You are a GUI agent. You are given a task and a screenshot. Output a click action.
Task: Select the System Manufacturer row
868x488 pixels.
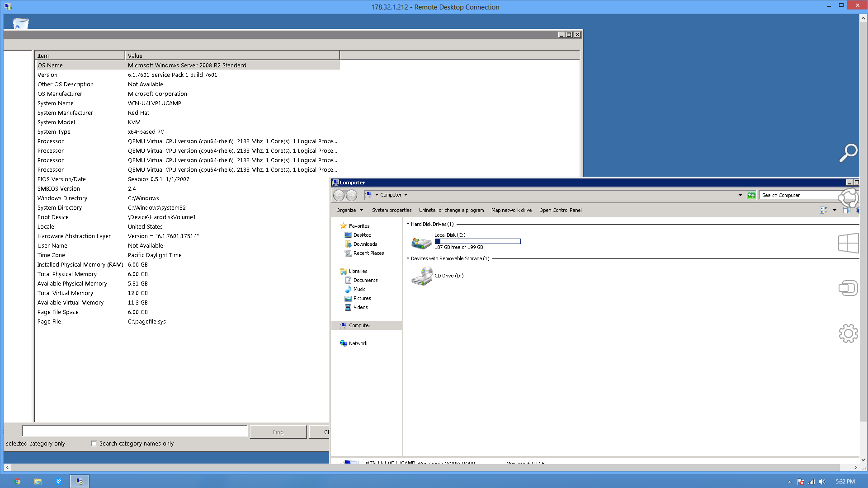(188, 113)
